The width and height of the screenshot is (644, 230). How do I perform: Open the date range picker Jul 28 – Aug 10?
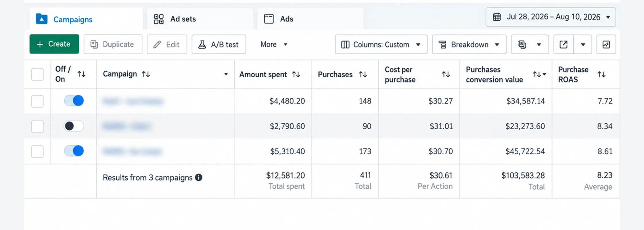tap(551, 17)
